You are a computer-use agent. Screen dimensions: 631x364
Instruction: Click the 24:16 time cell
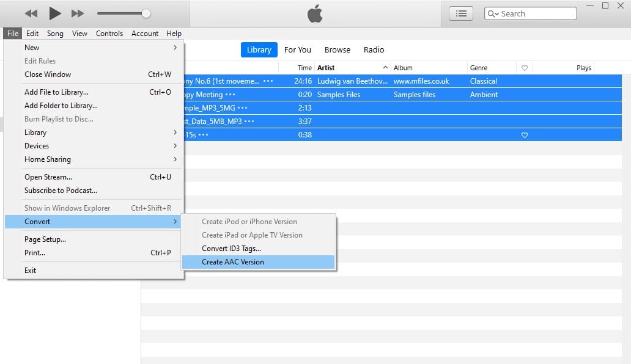point(303,81)
